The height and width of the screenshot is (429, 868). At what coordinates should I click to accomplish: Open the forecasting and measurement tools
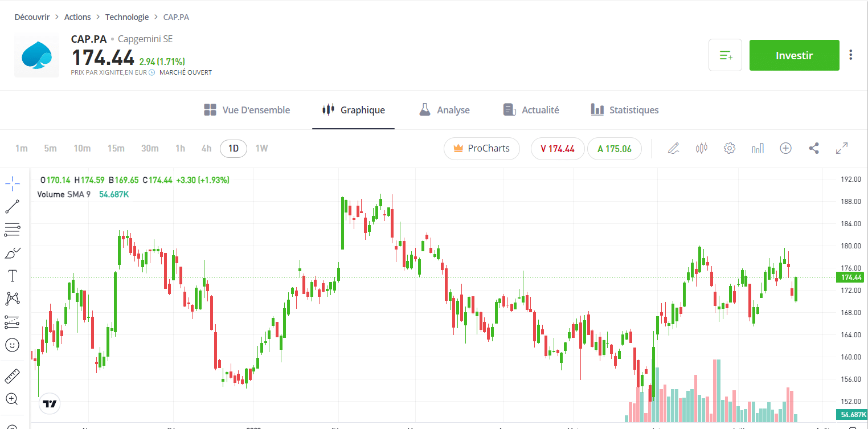[13, 322]
